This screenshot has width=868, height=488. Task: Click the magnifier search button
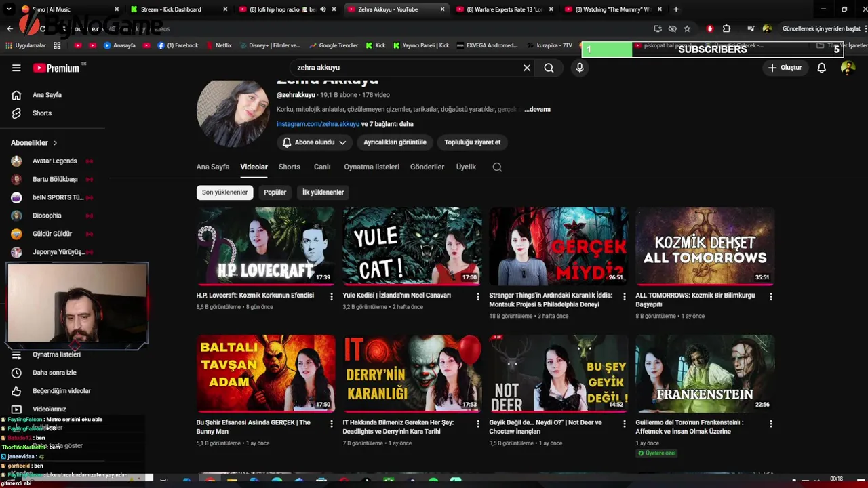pos(549,68)
